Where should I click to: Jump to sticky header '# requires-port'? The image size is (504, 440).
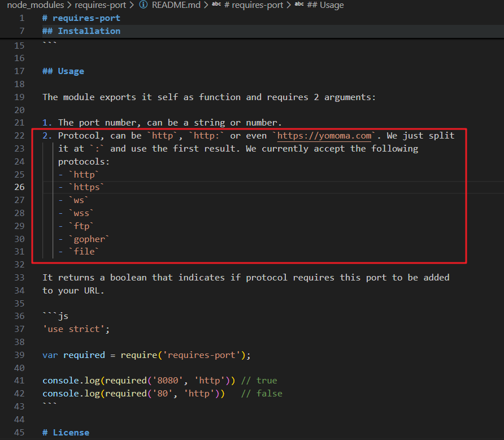81,18
